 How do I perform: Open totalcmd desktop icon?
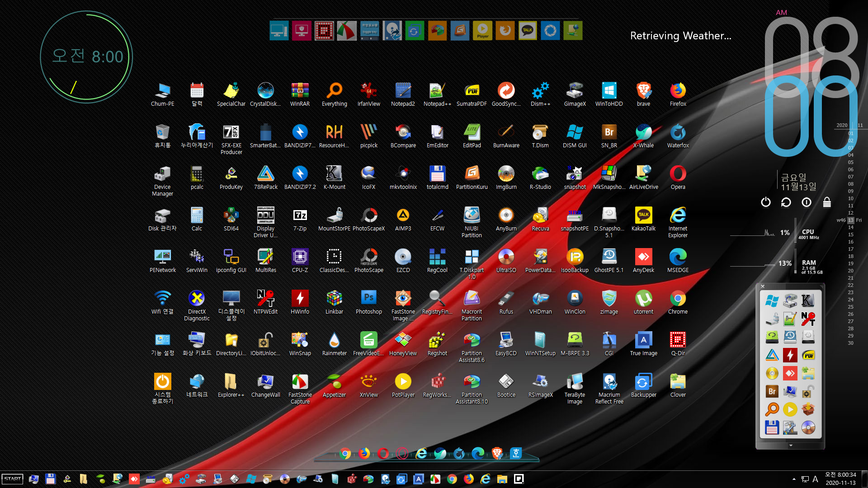click(x=437, y=178)
